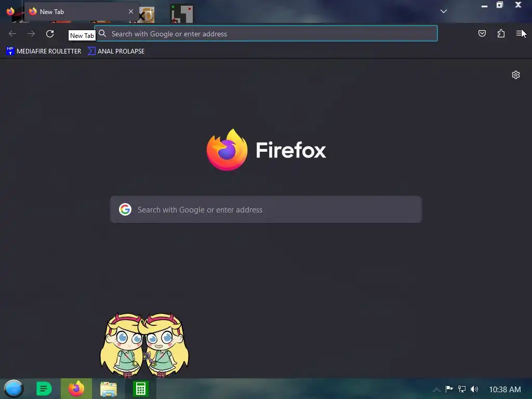Minimize the Firefox window
This screenshot has width=532, height=399.
click(x=484, y=5)
